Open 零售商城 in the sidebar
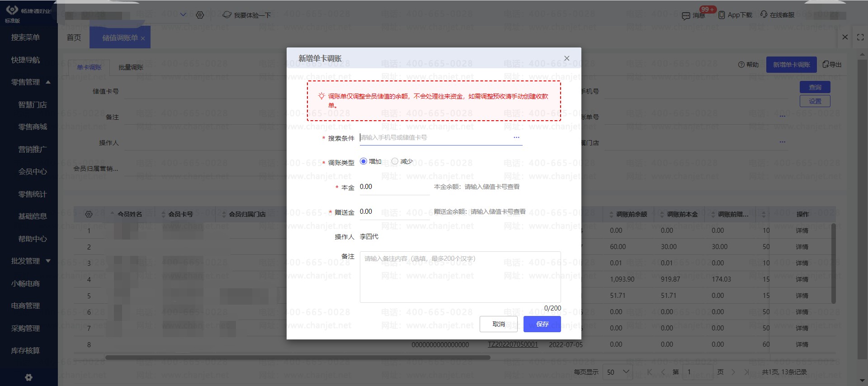 click(x=33, y=127)
